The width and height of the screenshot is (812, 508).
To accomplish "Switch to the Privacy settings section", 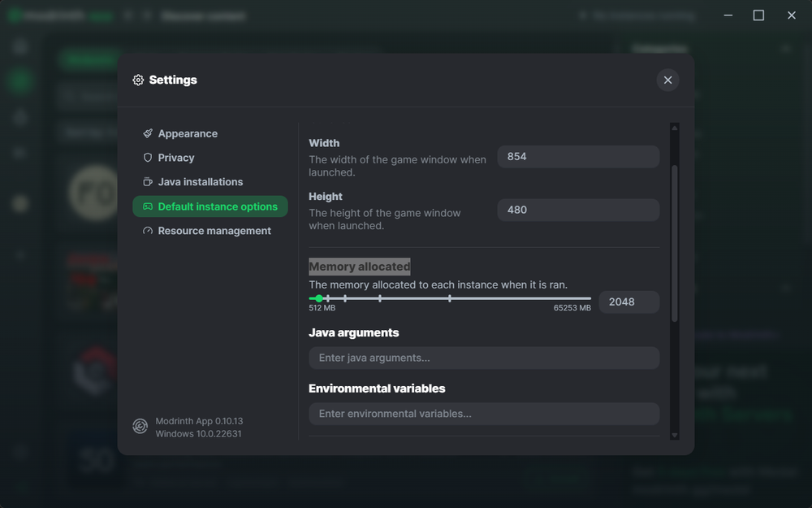I will pos(175,158).
